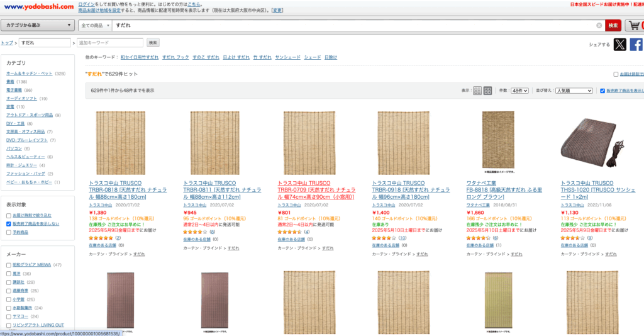Open the 全ての商品 search scope dropdown
The height and width of the screenshot is (336, 644).
96,25
